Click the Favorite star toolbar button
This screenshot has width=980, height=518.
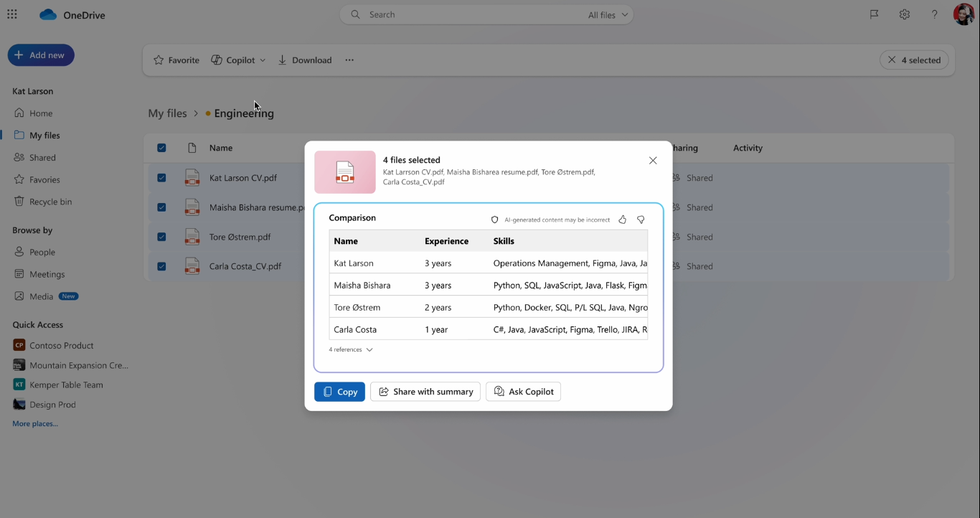[x=176, y=60]
